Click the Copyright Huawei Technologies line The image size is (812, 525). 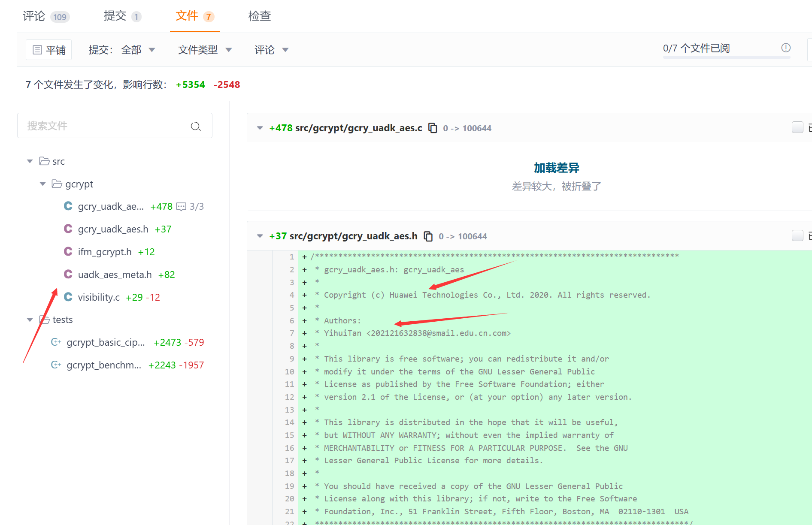(487, 295)
